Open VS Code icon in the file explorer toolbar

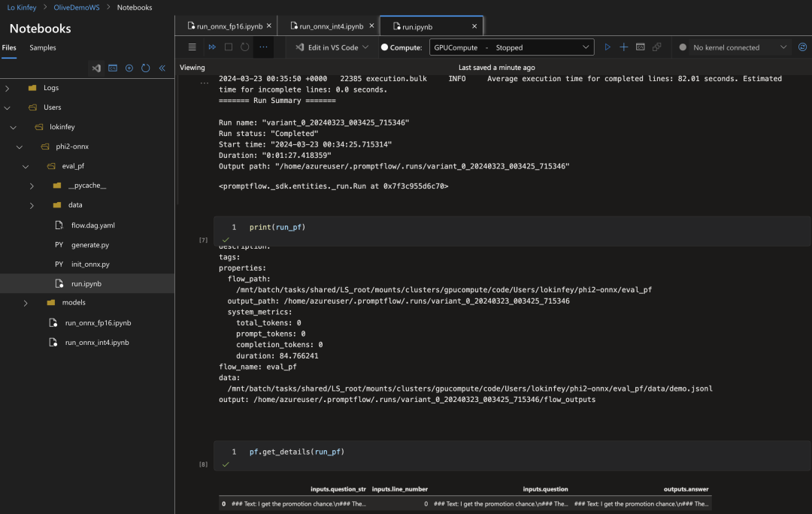96,68
